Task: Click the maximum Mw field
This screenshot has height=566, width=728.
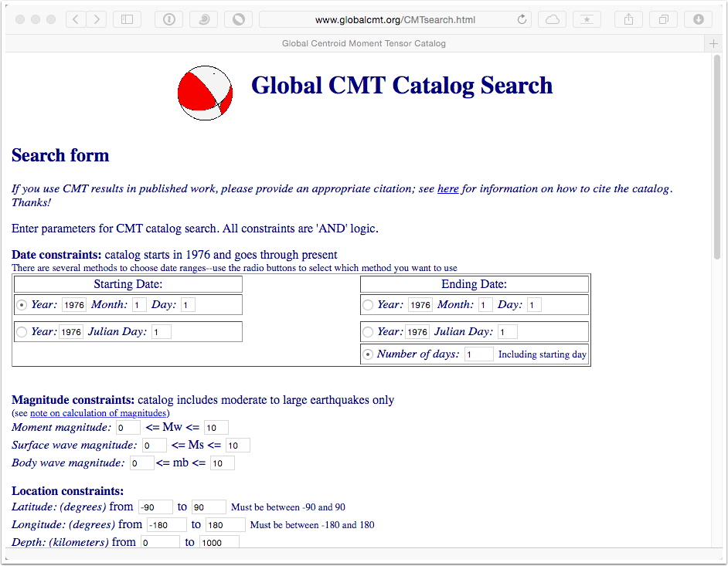Action: [216, 427]
